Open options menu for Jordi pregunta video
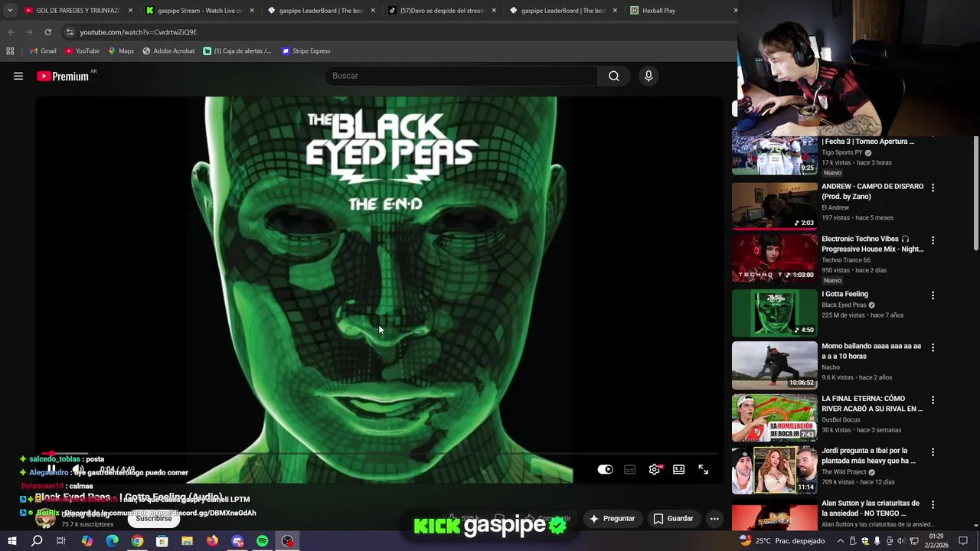Image resolution: width=980 pixels, height=551 pixels. pos(933,452)
